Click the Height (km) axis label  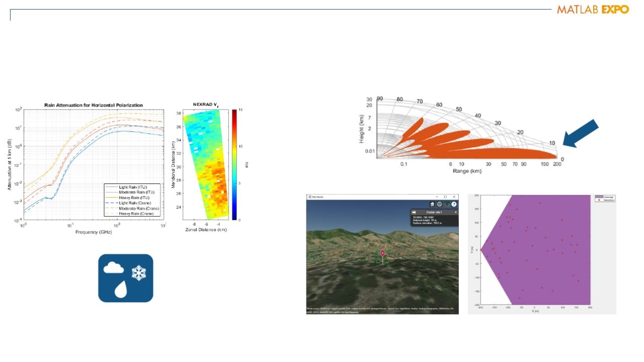coord(361,129)
